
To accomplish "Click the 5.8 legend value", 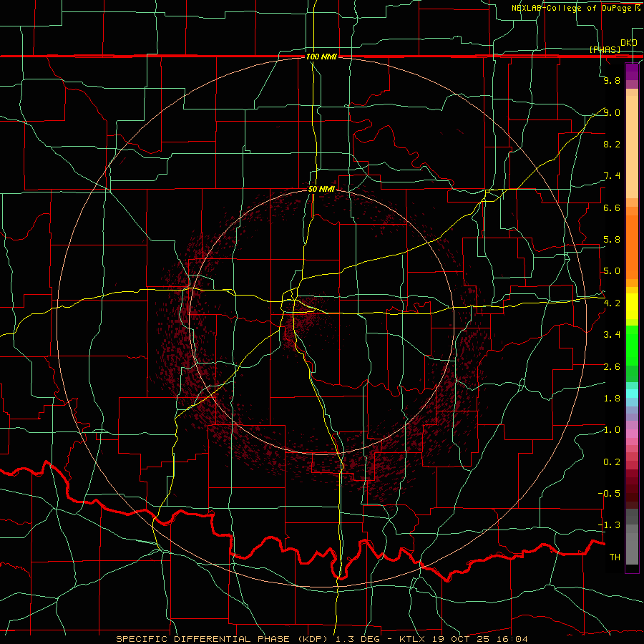I will [x=612, y=240].
